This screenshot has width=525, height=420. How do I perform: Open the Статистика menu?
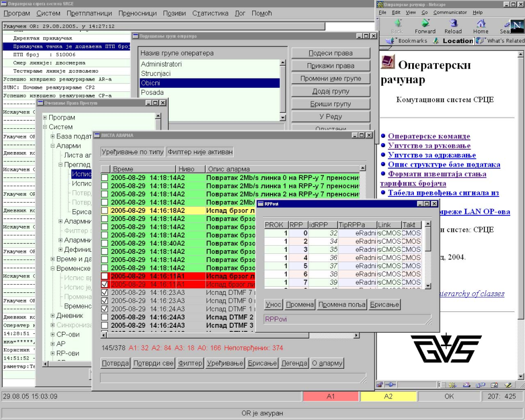click(x=210, y=13)
